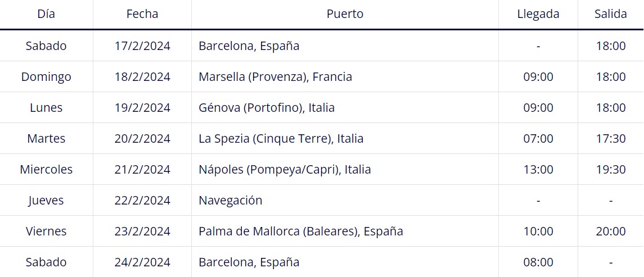Viewport: 644px width, 277px height.
Task: Select the Génova (Portofino), Italia entry
Action: pyautogui.click(x=267, y=107)
